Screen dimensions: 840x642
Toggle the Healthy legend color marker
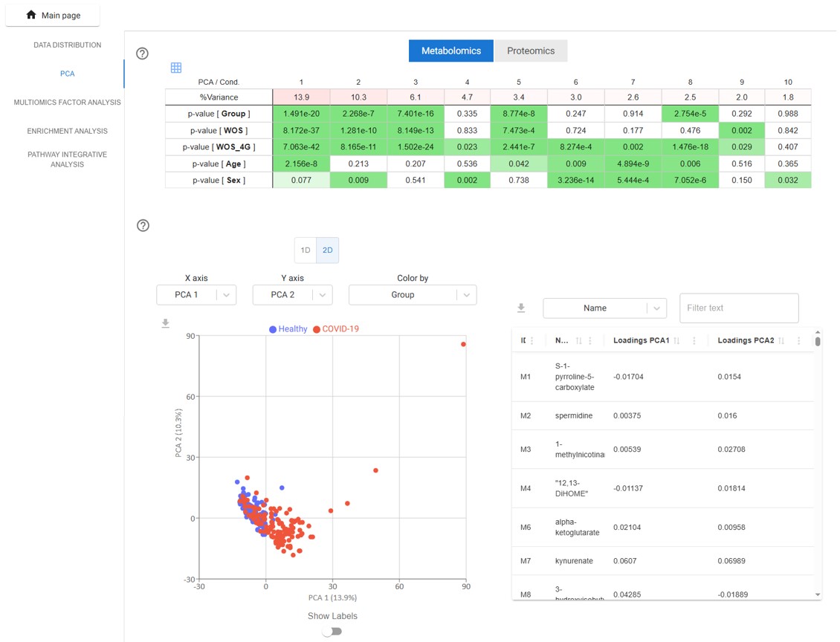(273, 329)
